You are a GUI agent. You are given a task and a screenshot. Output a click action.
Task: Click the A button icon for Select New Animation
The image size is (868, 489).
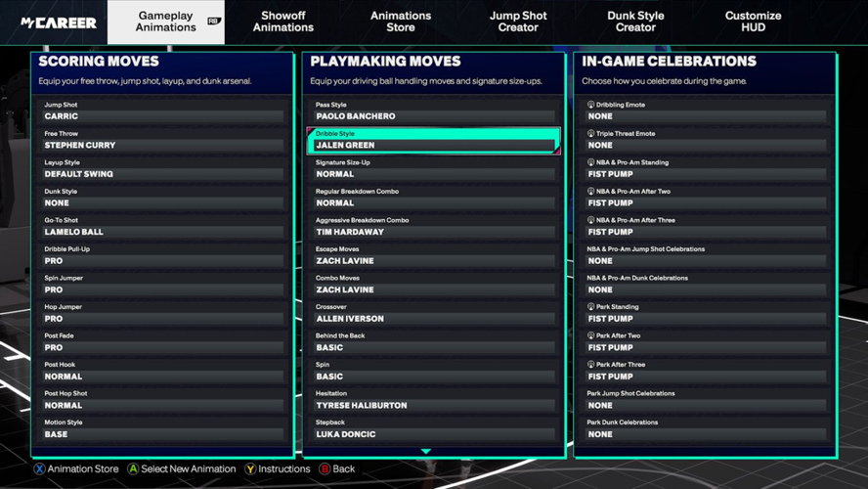[133, 468]
